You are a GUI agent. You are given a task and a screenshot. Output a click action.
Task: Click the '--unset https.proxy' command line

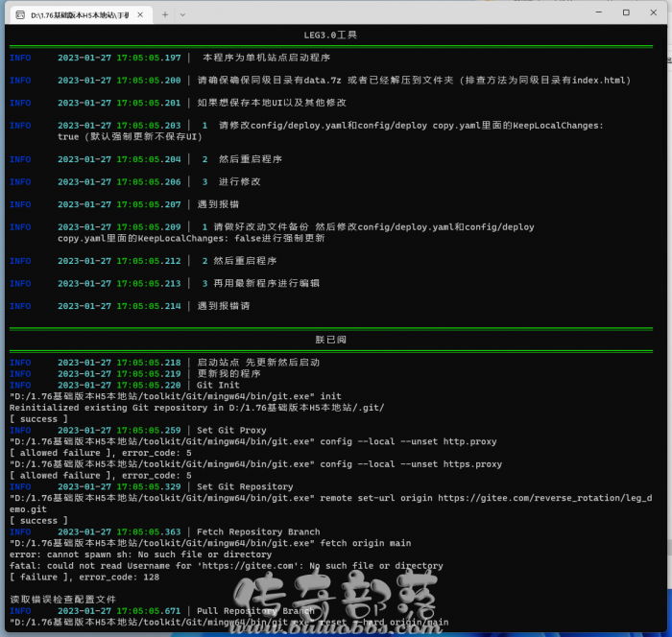coord(255,464)
